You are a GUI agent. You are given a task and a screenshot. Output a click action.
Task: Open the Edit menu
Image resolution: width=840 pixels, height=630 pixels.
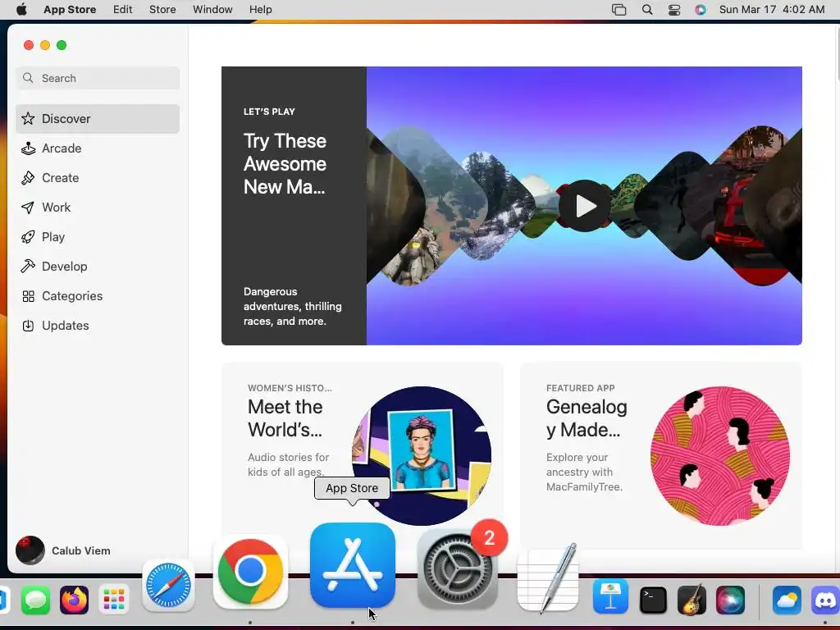(x=123, y=10)
